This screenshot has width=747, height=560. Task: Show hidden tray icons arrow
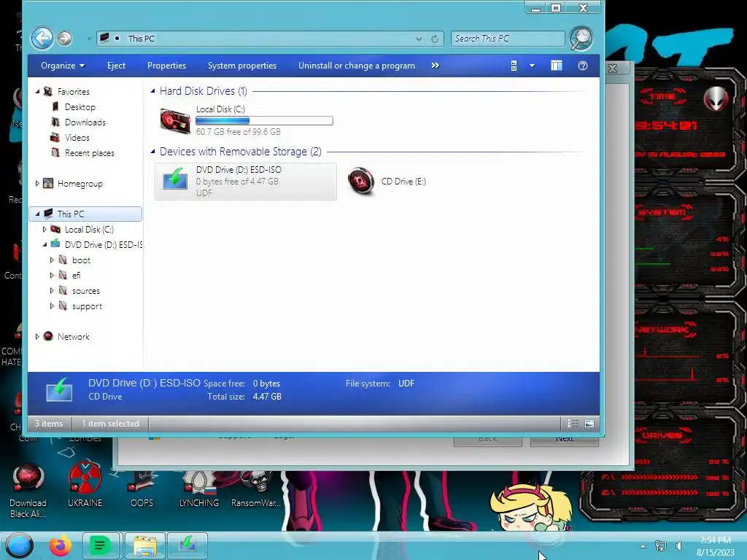click(643, 546)
